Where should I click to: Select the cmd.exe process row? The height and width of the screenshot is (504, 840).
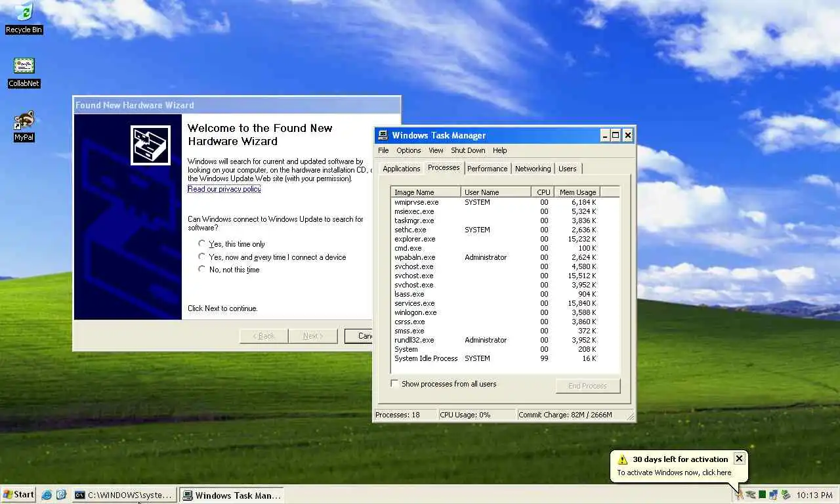click(495, 248)
